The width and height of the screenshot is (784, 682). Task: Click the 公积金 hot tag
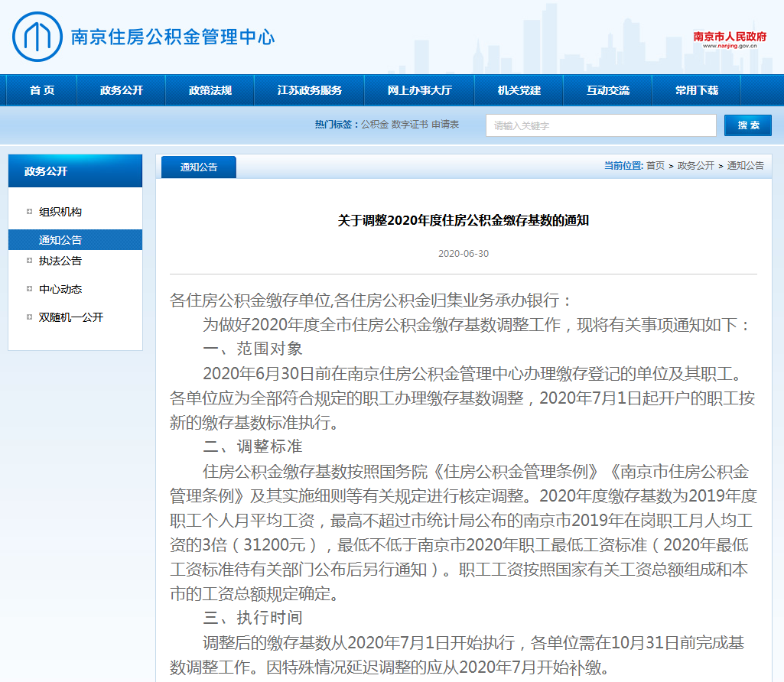coord(375,125)
